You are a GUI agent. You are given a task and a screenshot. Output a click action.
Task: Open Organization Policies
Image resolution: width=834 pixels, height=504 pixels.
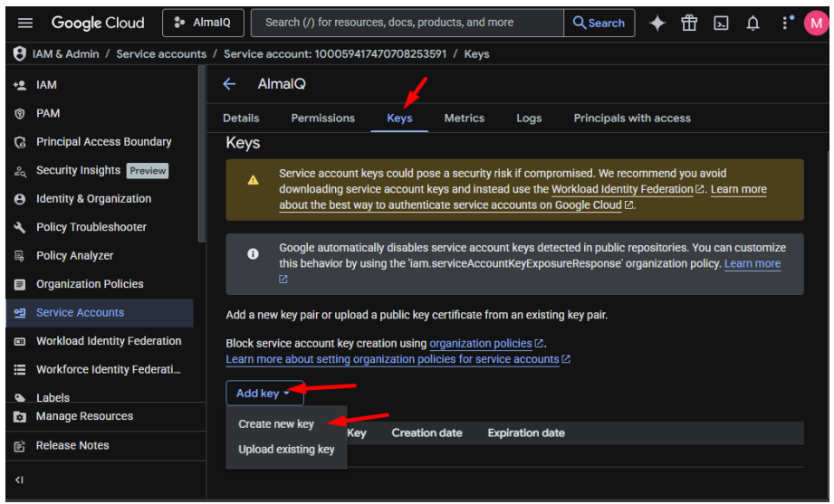pos(90,284)
